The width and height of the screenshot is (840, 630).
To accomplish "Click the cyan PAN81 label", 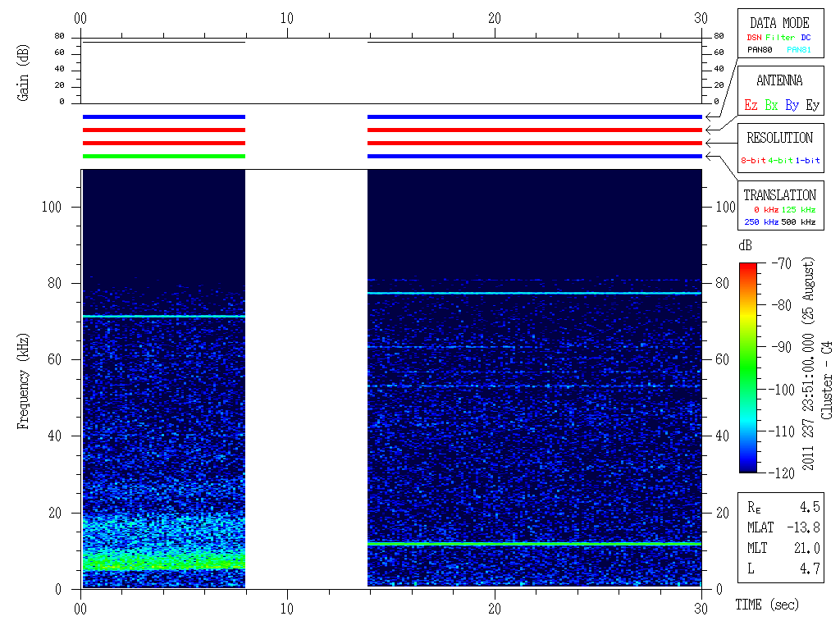I will pyautogui.click(x=799, y=50).
